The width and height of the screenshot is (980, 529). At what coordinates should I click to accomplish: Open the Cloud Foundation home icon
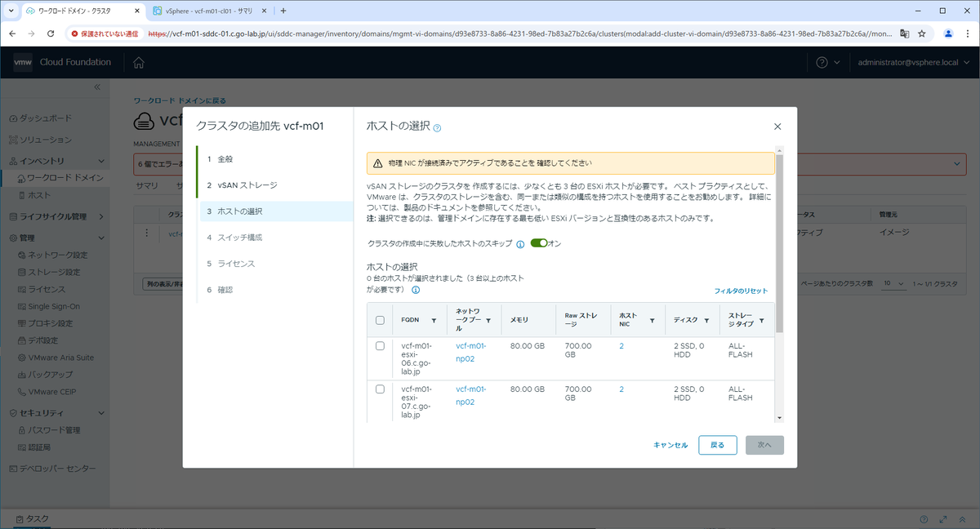tap(139, 62)
